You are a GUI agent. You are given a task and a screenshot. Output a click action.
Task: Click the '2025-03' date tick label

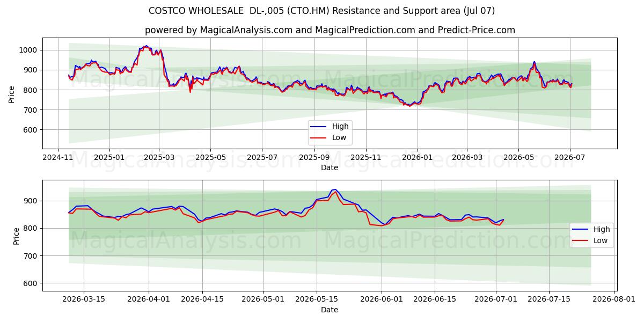point(159,157)
